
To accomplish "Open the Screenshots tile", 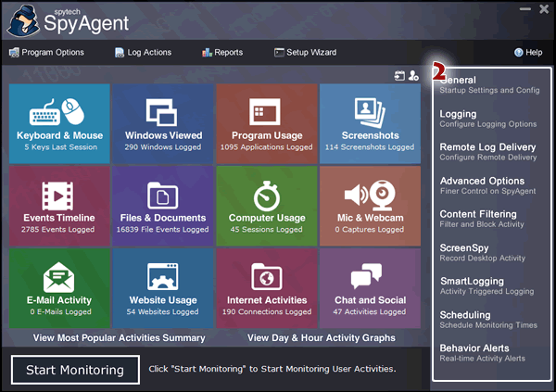I will [370, 124].
